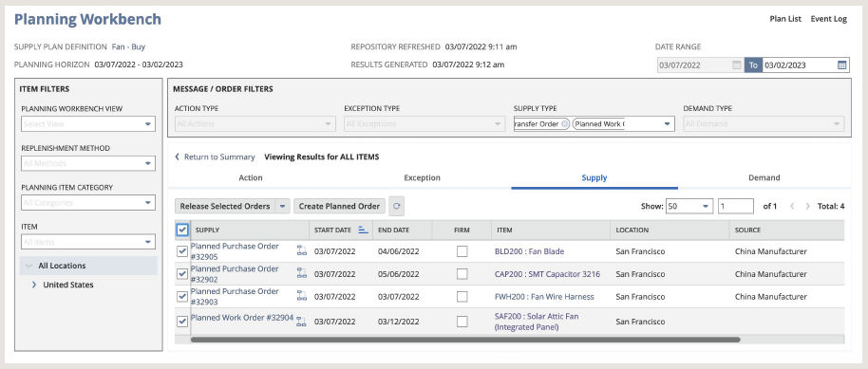Open pegging icon for Planned Purchase Order #32903

click(x=302, y=295)
